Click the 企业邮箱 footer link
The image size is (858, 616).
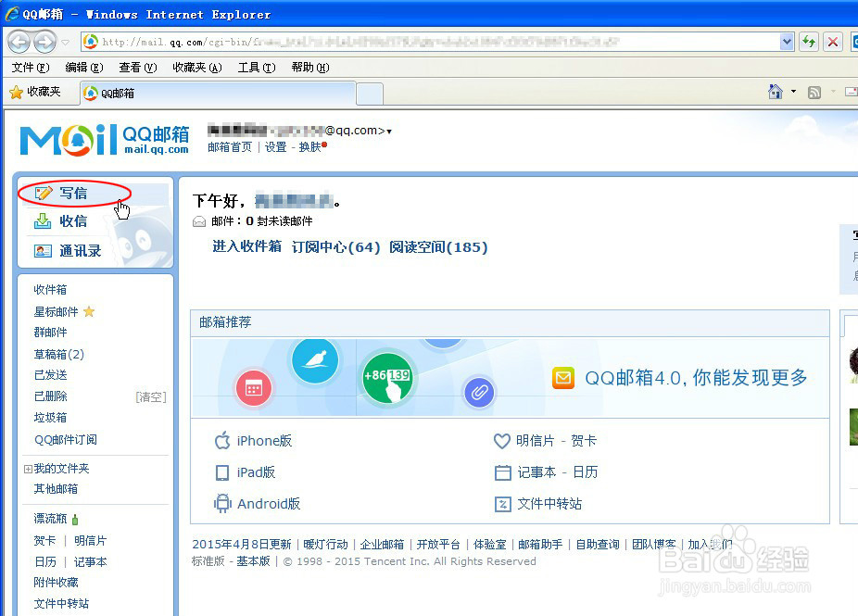[x=382, y=545]
